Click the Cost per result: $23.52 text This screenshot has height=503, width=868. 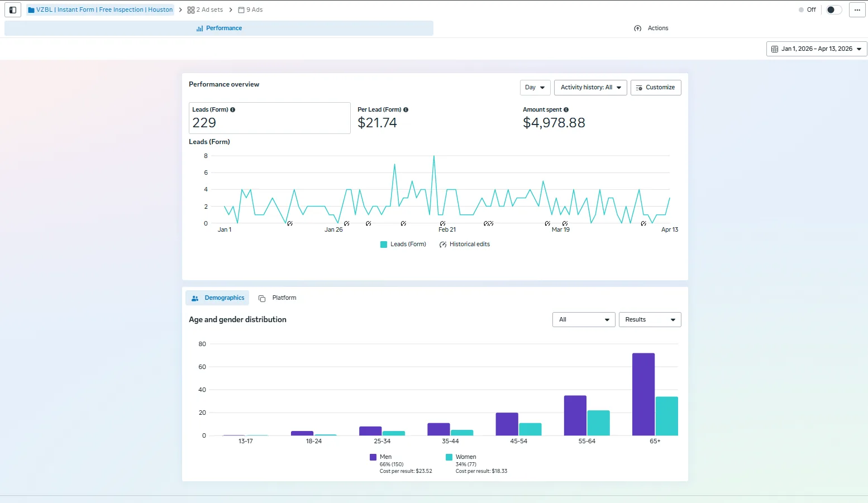click(406, 471)
